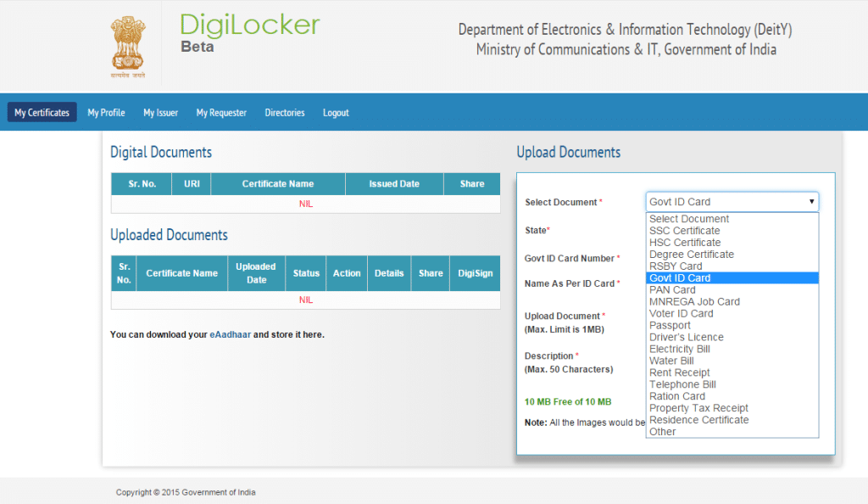Choose RSBY Card option
Viewport: 868px width, 504px height.
732,266
